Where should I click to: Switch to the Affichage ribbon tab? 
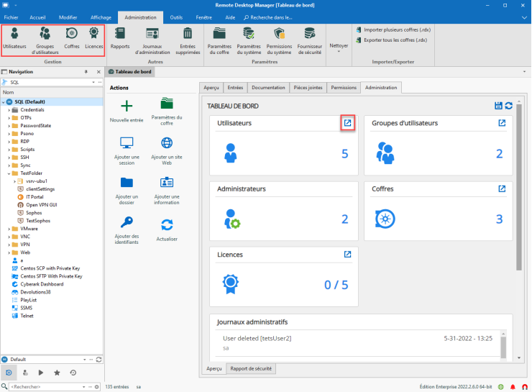pyautogui.click(x=101, y=17)
